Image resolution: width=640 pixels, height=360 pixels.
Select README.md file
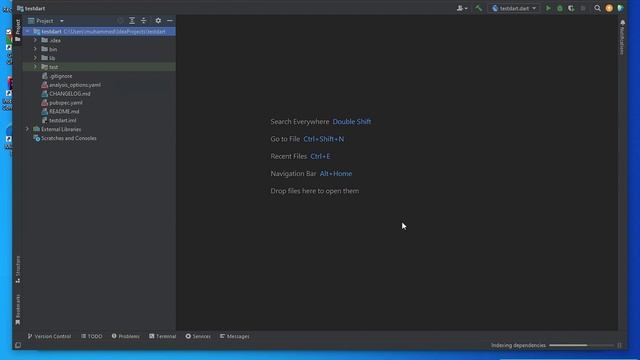click(64, 111)
